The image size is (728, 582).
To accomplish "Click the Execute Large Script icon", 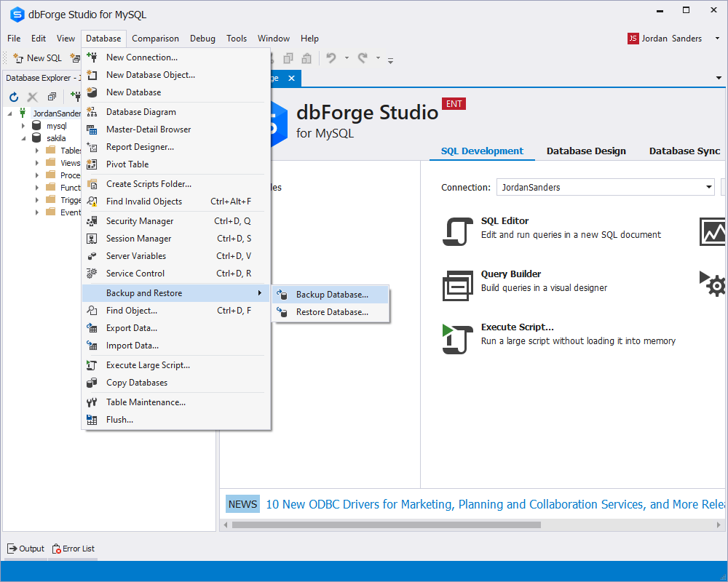I will pos(92,365).
